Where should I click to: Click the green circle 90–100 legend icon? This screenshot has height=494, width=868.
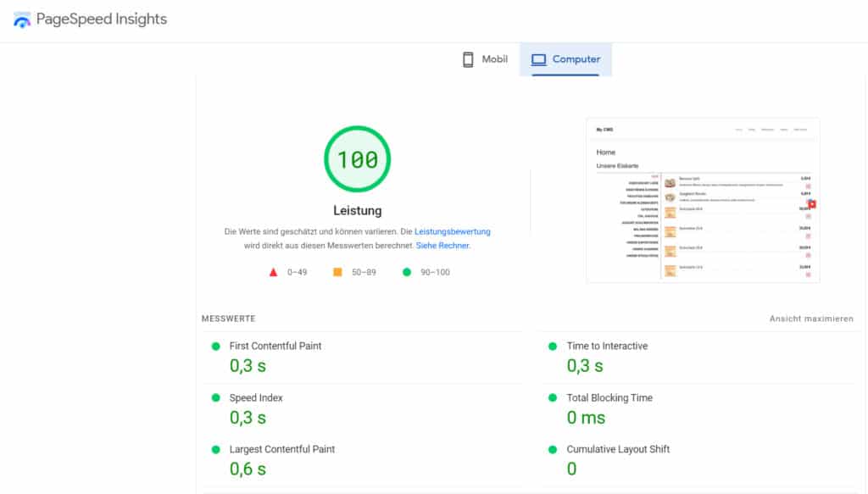pos(406,272)
